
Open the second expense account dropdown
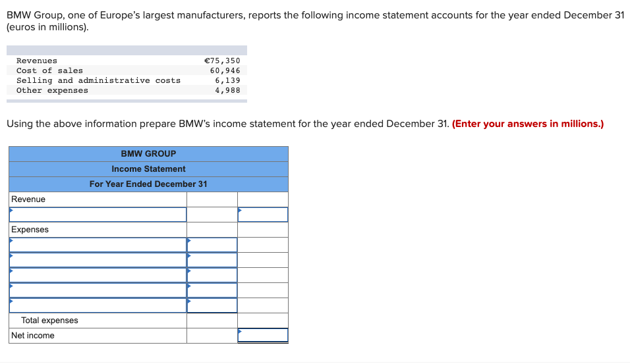tap(98, 260)
